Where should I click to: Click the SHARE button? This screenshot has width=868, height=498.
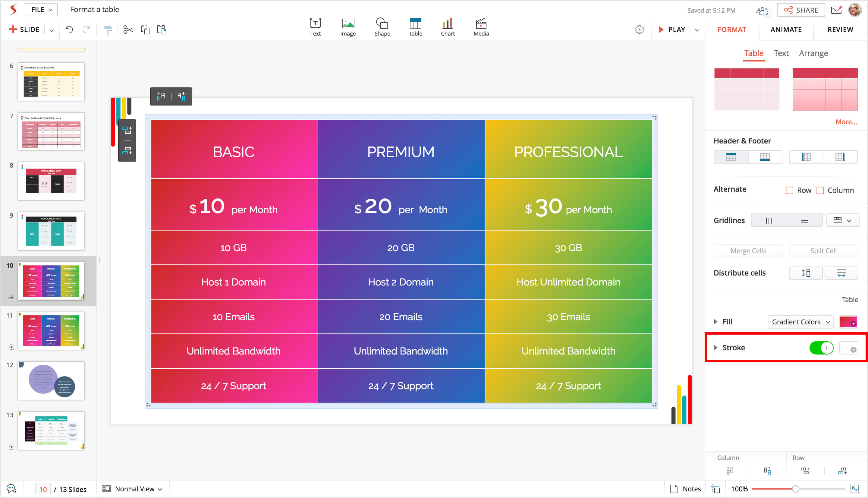(801, 10)
